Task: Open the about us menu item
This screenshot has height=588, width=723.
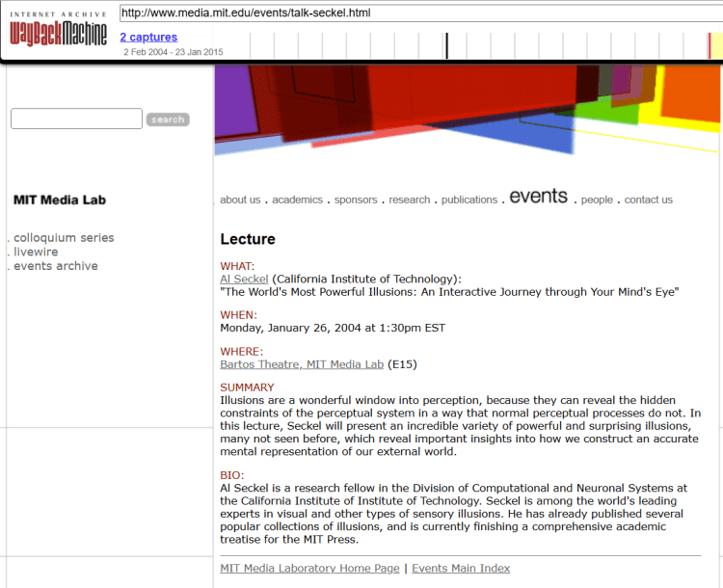Action: tap(240, 200)
